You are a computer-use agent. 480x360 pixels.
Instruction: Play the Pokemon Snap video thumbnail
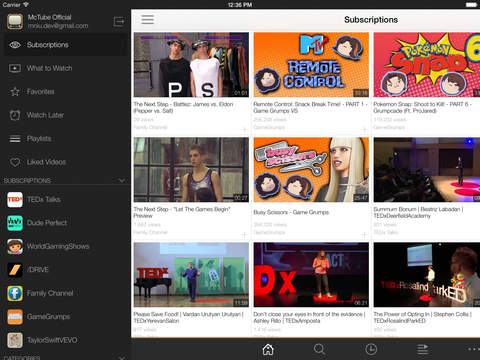[427, 65]
